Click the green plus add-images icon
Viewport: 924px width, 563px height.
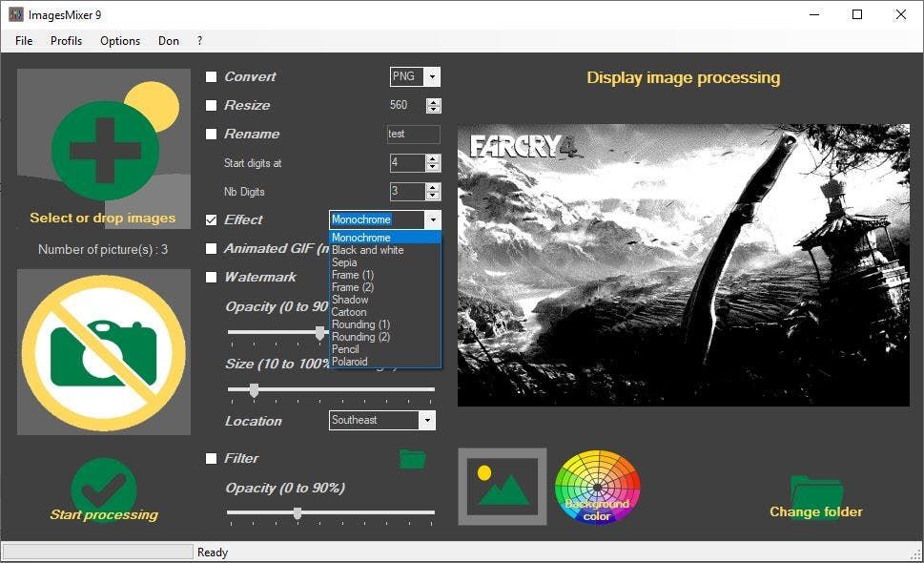105,151
